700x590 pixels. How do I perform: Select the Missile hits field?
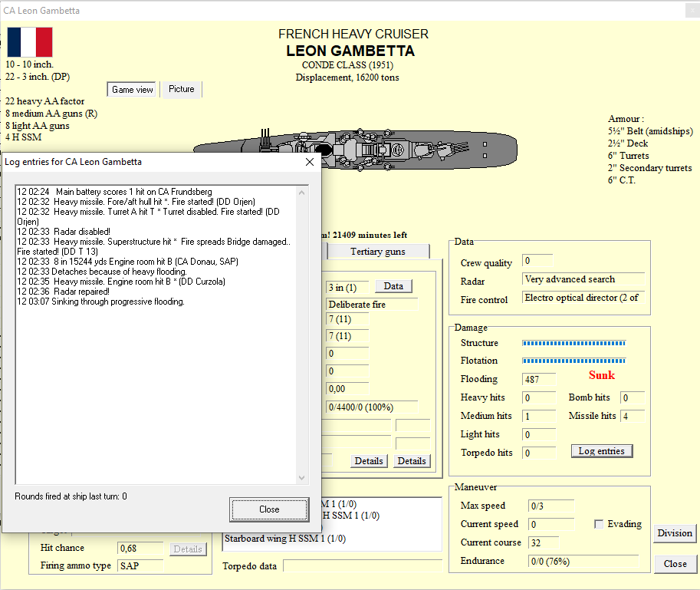(633, 417)
